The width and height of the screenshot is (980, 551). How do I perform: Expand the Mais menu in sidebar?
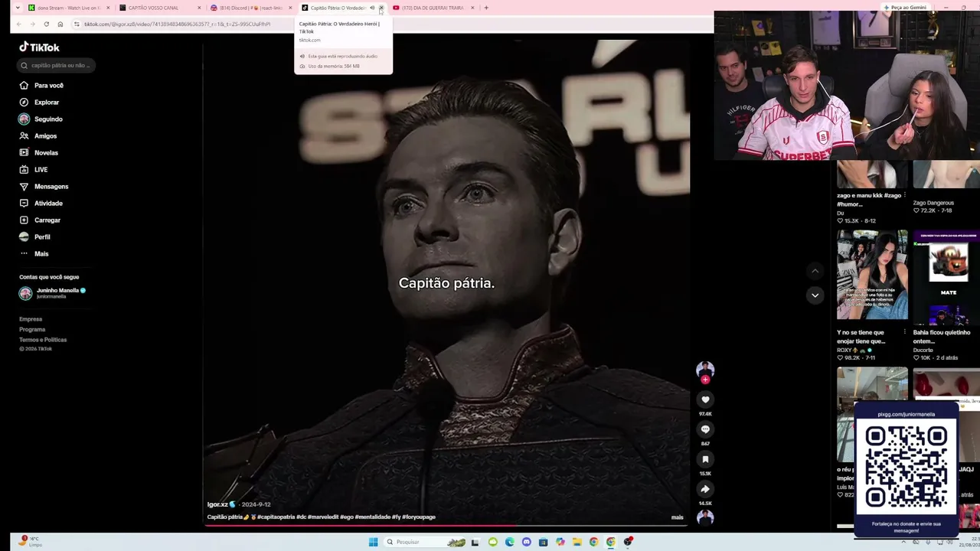(41, 254)
